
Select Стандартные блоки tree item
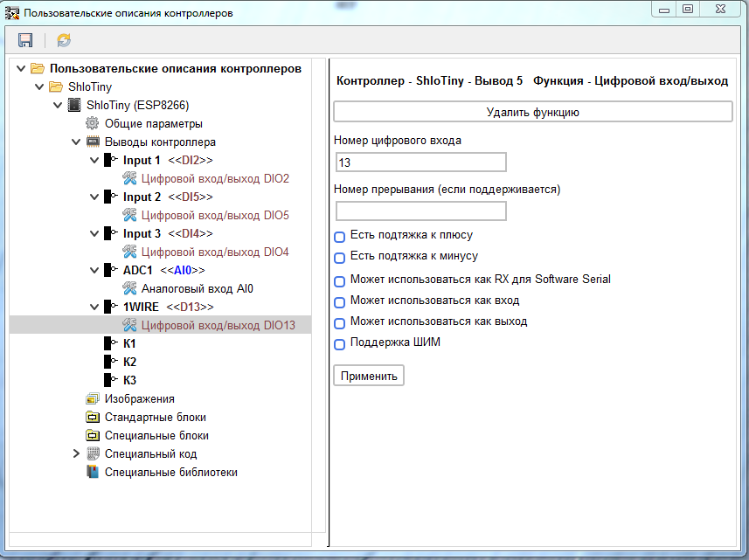[156, 418]
